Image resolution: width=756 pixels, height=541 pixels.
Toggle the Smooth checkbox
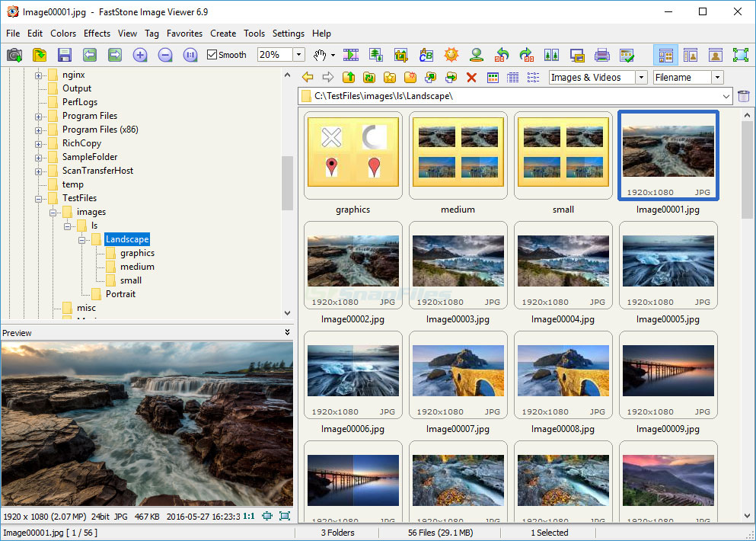tap(212, 55)
